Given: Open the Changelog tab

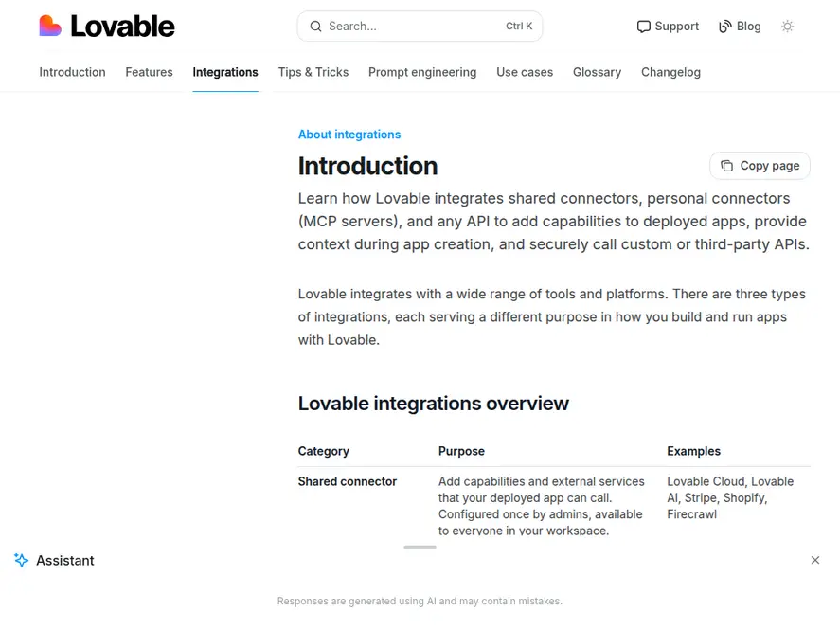Looking at the screenshot, I should tap(670, 72).
